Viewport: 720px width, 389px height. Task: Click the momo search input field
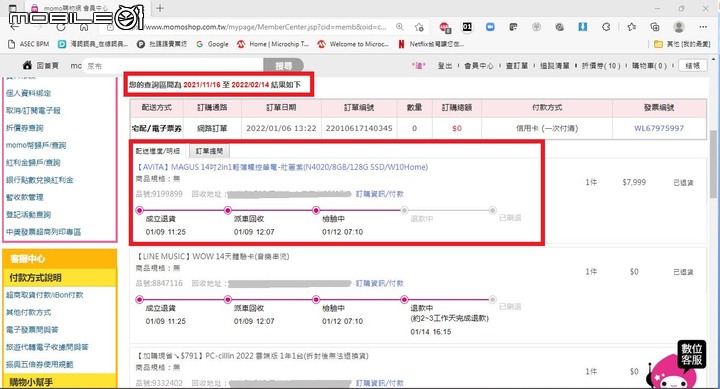pos(174,66)
